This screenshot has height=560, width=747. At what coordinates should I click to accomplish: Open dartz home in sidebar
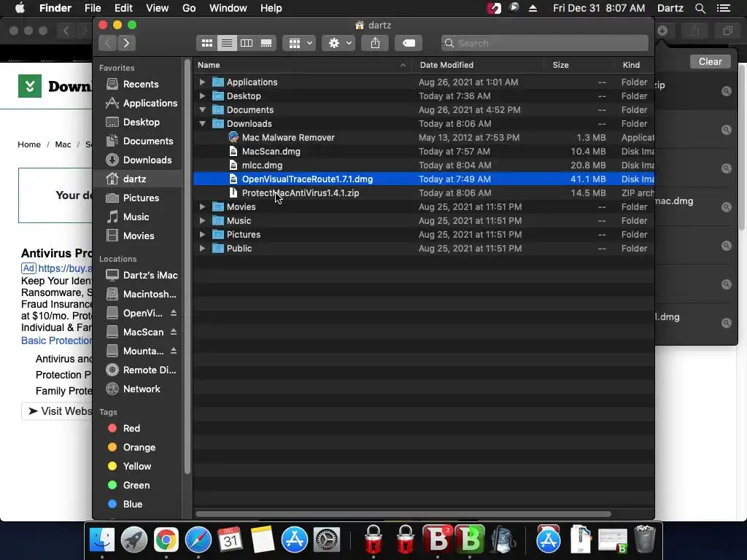(137, 179)
